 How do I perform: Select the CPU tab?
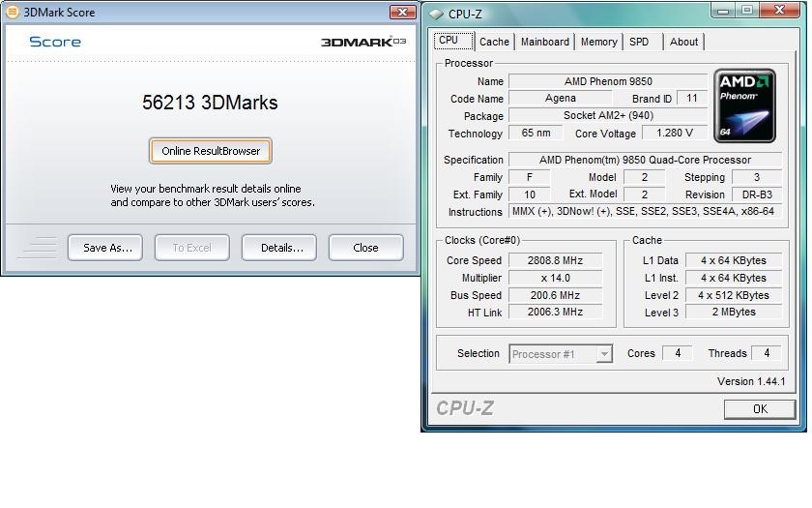pos(453,41)
